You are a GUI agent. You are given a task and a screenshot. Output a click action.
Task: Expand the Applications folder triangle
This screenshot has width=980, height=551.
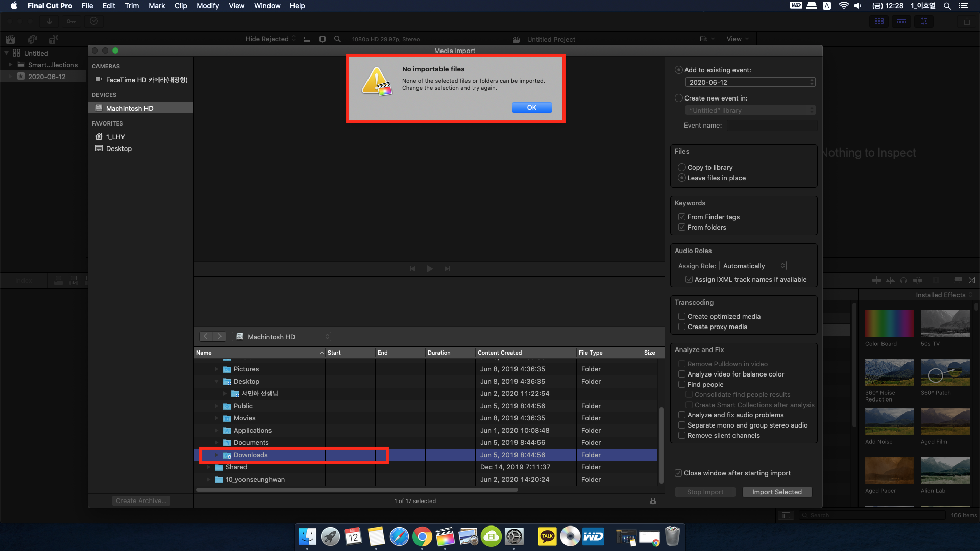(216, 430)
